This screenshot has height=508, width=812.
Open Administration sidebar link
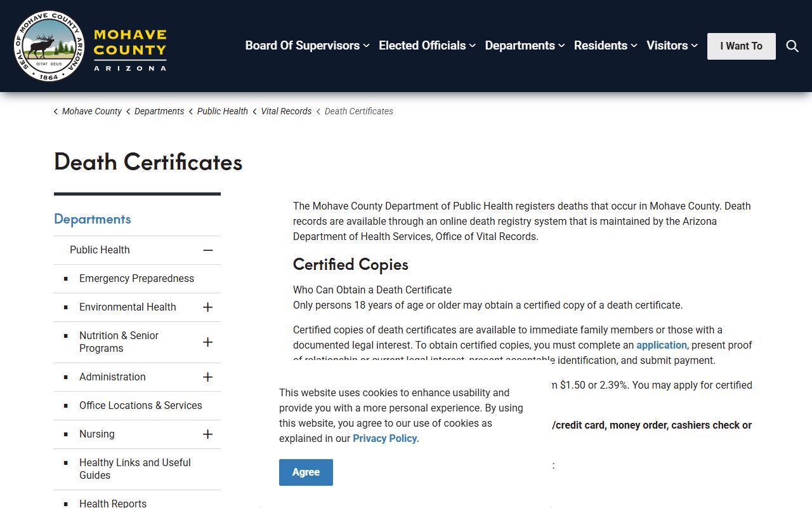(112, 377)
